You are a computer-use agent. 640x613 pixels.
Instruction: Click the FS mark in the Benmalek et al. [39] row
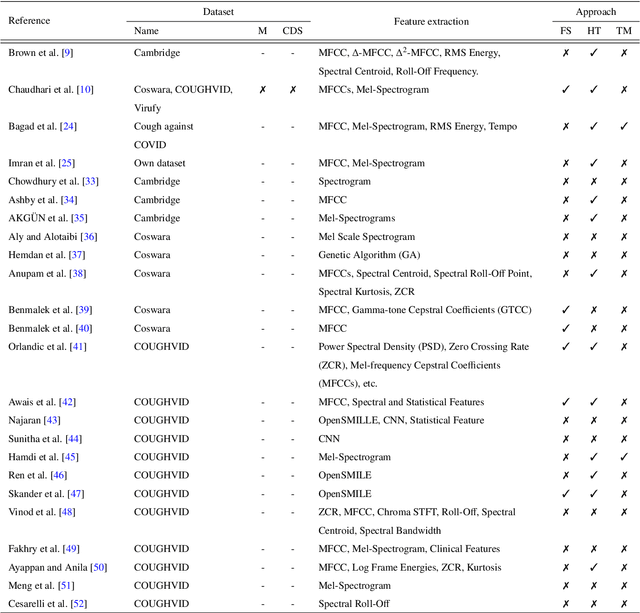point(566,310)
